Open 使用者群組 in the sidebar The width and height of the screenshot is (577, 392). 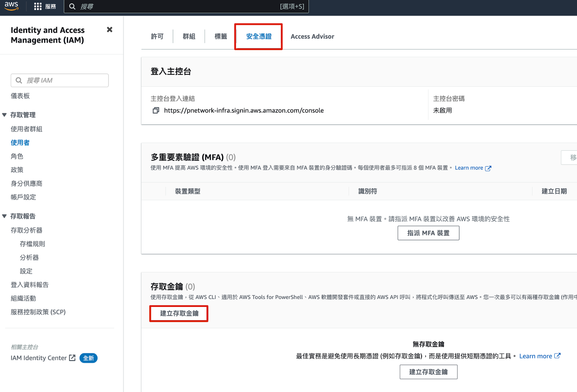pyautogui.click(x=26, y=129)
